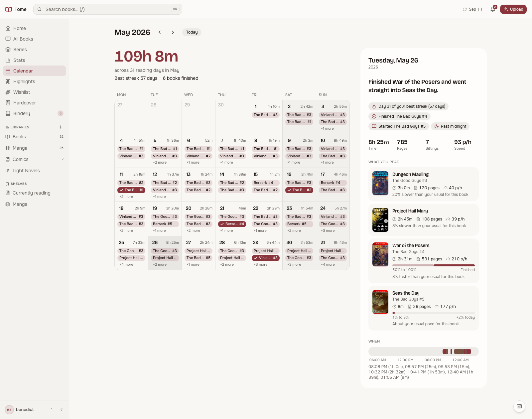Focus the Search books field

pos(108,9)
